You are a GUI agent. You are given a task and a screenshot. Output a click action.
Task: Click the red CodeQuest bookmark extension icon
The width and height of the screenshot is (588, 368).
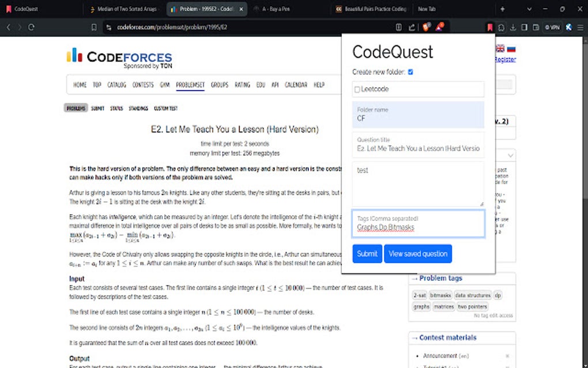[491, 26]
